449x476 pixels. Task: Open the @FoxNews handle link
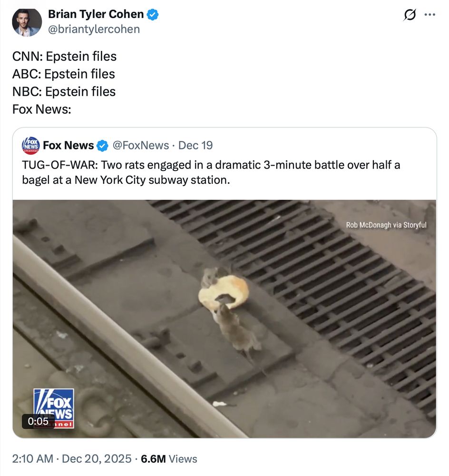tap(140, 145)
